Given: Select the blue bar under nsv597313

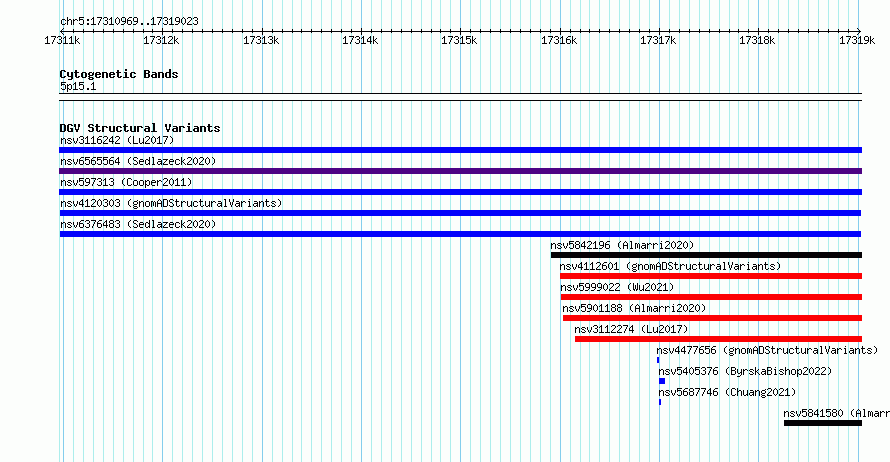Looking at the screenshot, I should pos(460,192).
